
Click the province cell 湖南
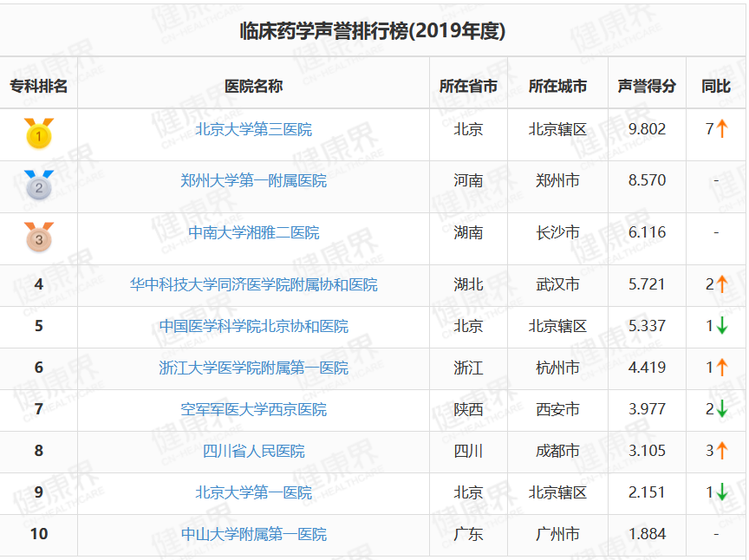point(468,232)
